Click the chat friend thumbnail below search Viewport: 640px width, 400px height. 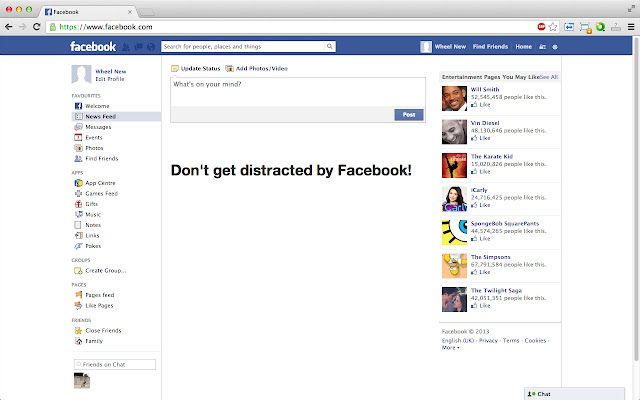coord(82,381)
